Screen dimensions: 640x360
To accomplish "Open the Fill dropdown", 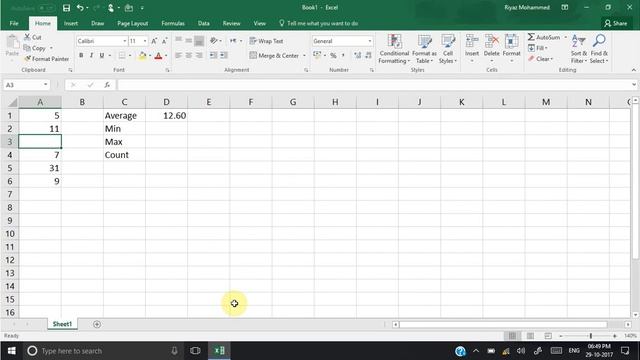I will 538,48.
